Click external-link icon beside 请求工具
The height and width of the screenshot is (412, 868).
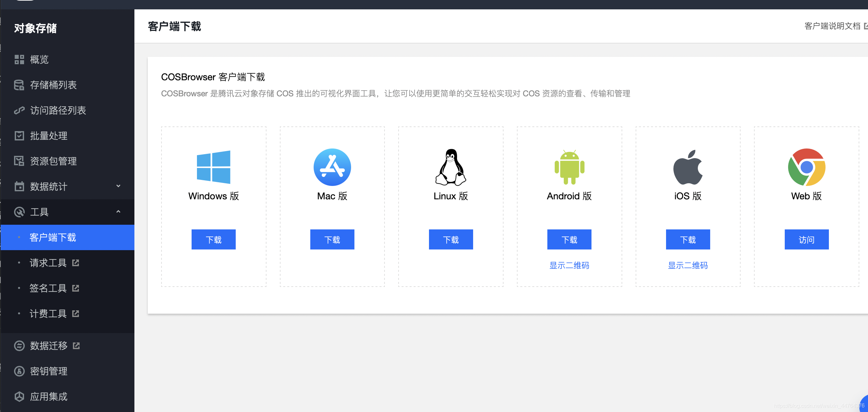point(76,263)
